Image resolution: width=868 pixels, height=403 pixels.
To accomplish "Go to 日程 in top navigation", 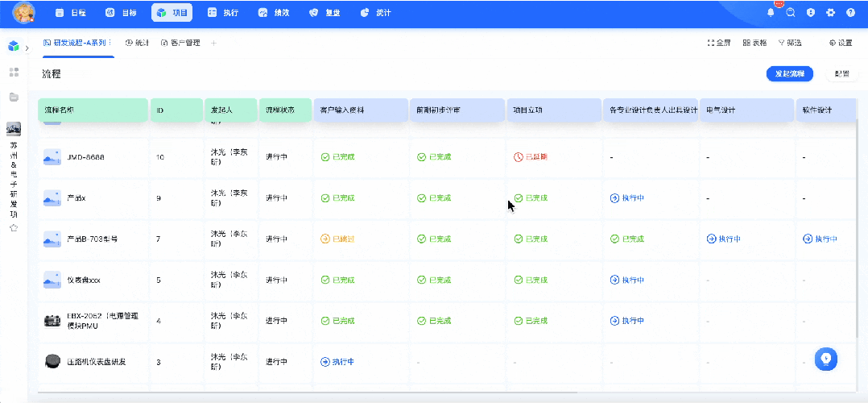I will point(72,12).
